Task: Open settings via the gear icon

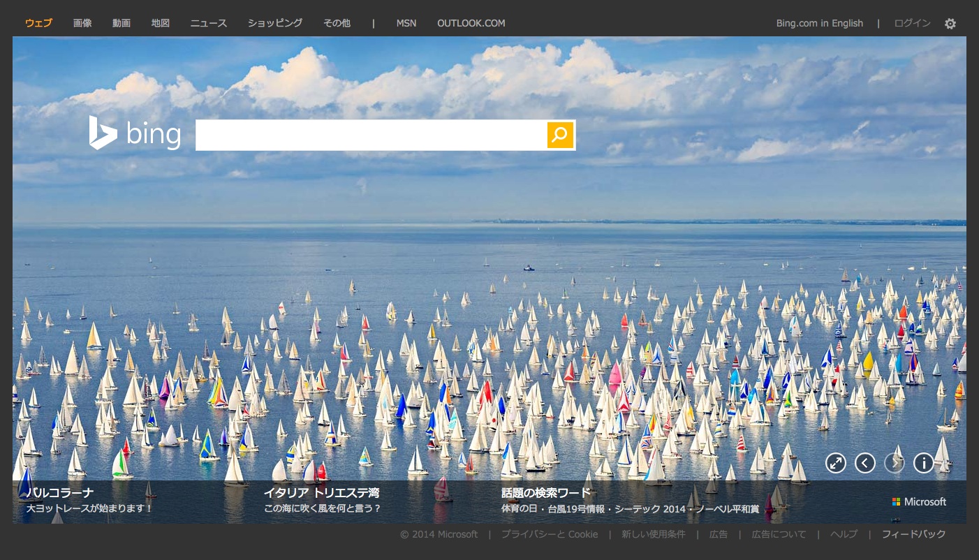Action: [950, 24]
